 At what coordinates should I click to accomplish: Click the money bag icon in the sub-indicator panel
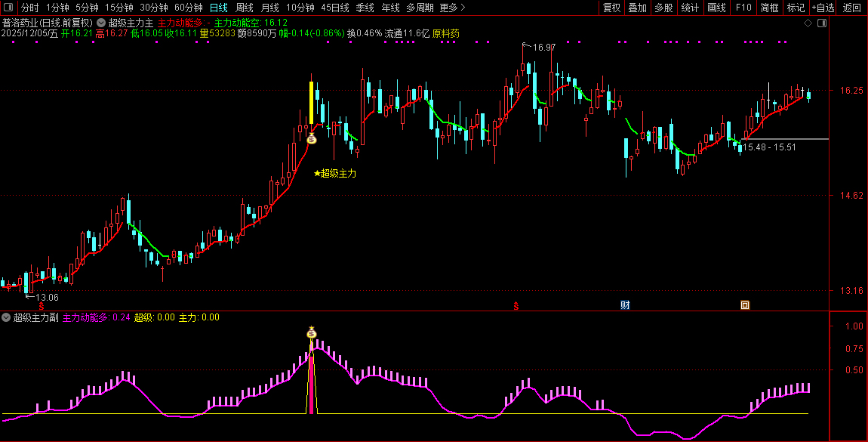[x=312, y=333]
